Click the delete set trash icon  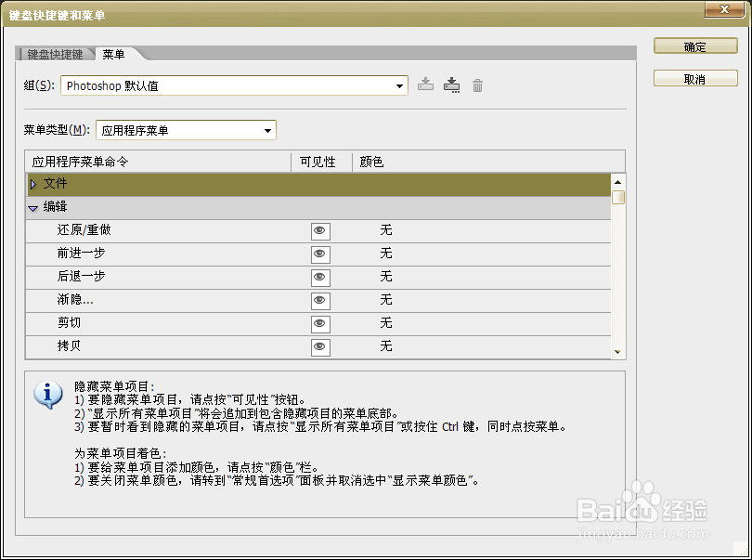[x=477, y=85]
